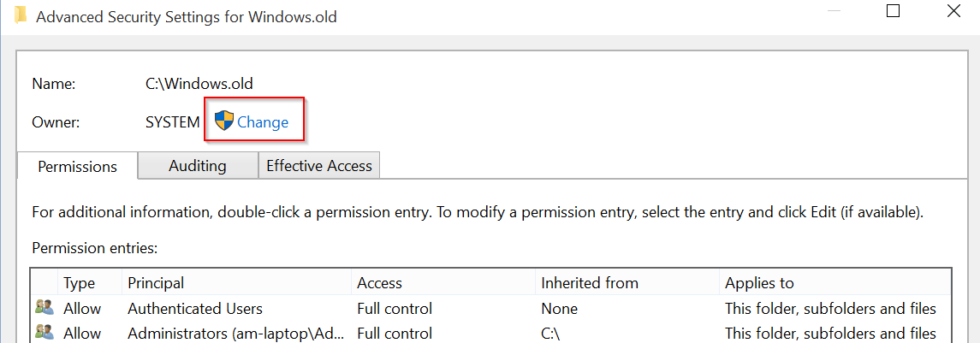The image size is (980, 343).
Task: Click Full control in the Authenticated Users row
Action: click(395, 309)
